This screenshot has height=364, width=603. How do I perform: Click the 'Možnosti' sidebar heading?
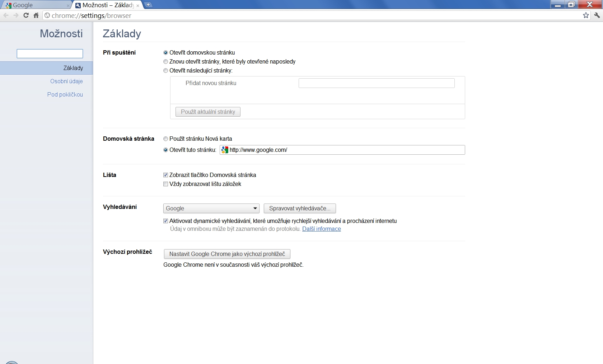coord(61,33)
